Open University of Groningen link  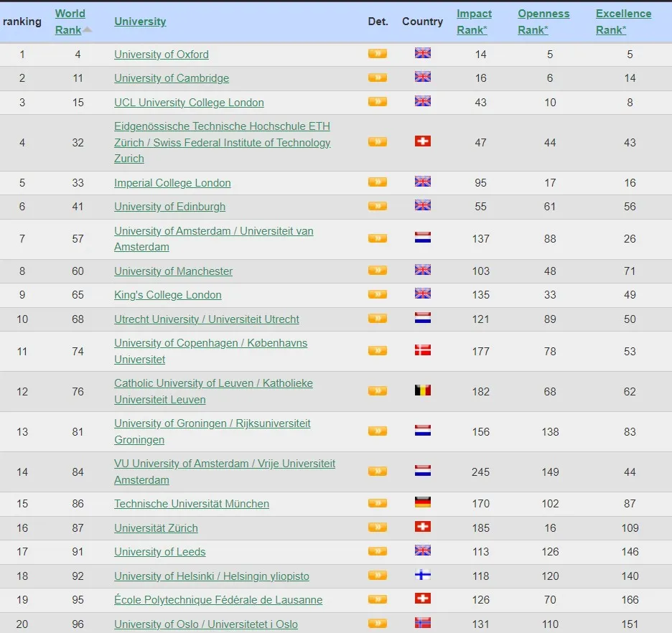click(x=212, y=432)
